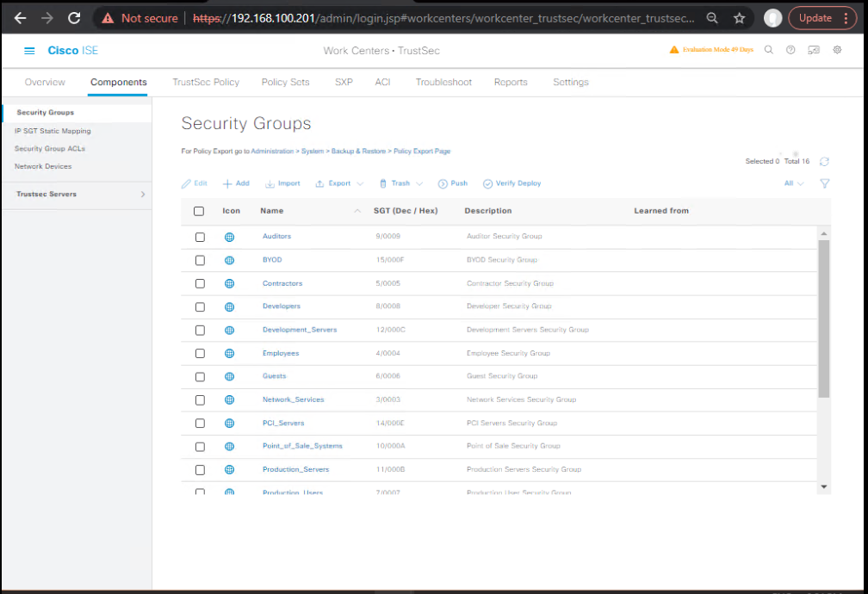Click the Network_Services globe icon
868x594 pixels.
tap(229, 399)
